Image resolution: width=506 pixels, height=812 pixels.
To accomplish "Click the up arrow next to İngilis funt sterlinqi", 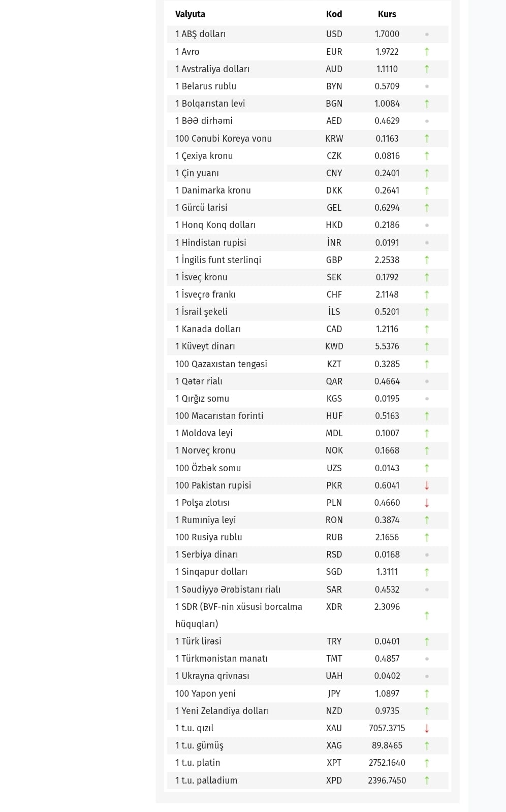I will pyautogui.click(x=427, y=260).
